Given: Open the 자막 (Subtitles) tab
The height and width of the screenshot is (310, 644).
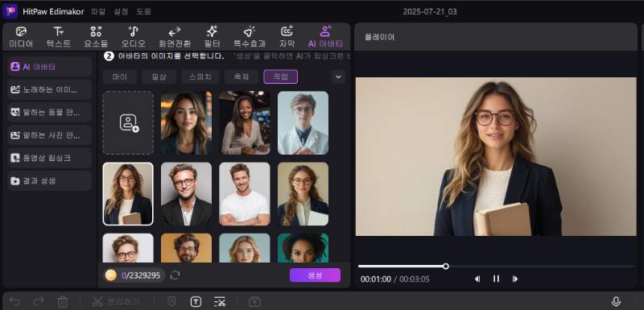Looking at the screenshot, I should [287, 36].
